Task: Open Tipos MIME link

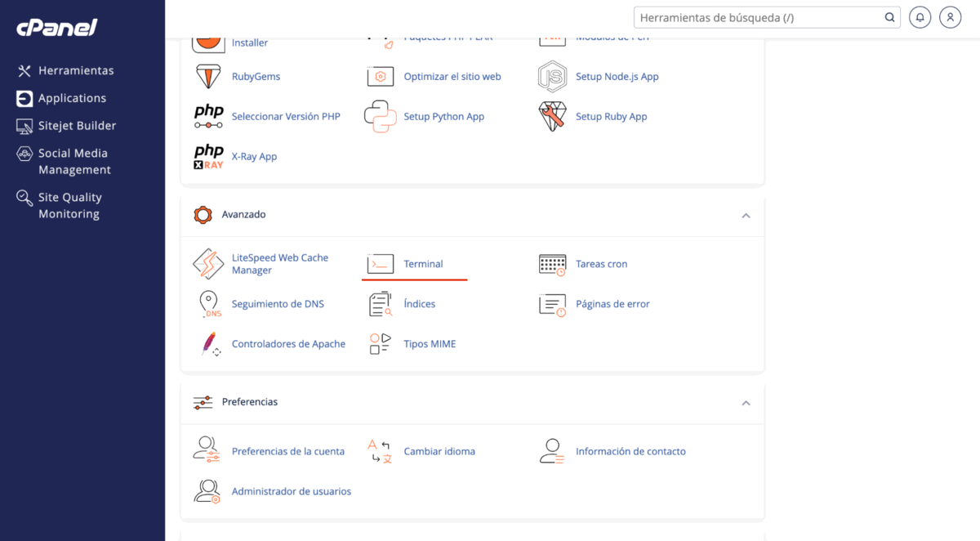Action: 430,344
